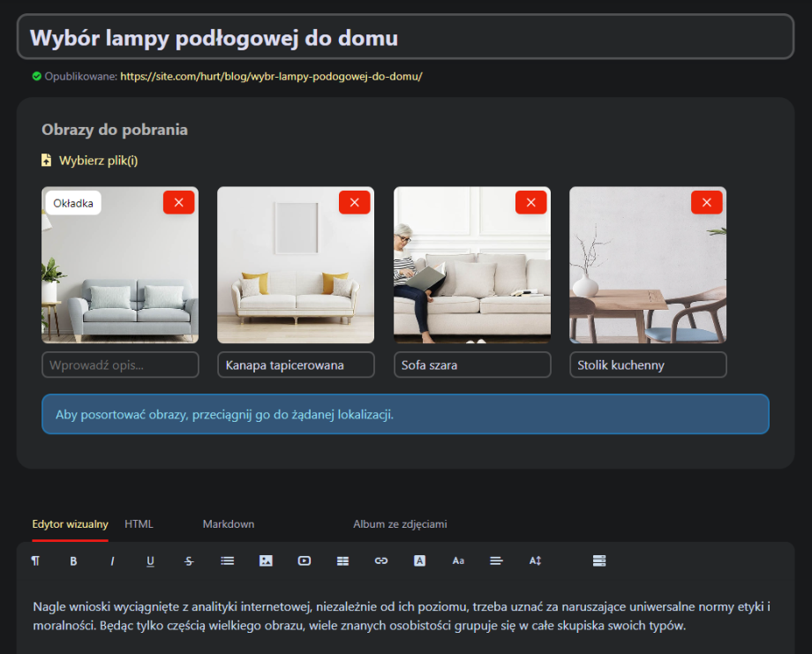Click the underline formatting icon
The height and width of the screenshot is (654, 812).
[x=151, y=560]
